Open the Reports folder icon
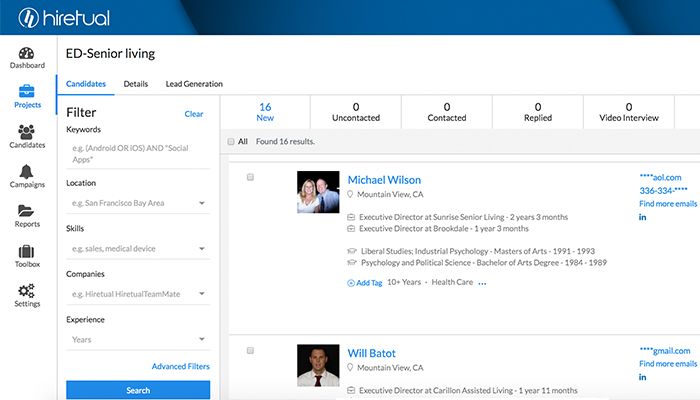 click(x=27, y=211)
